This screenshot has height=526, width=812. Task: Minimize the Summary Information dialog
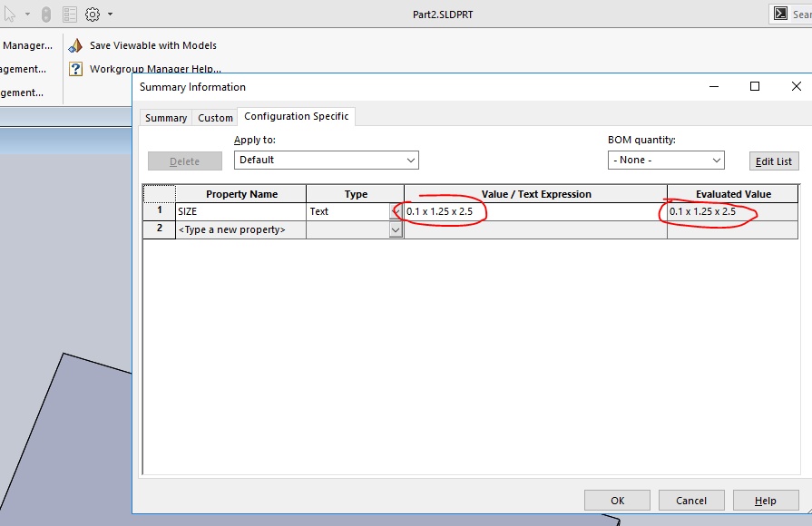tap(714, 86)
